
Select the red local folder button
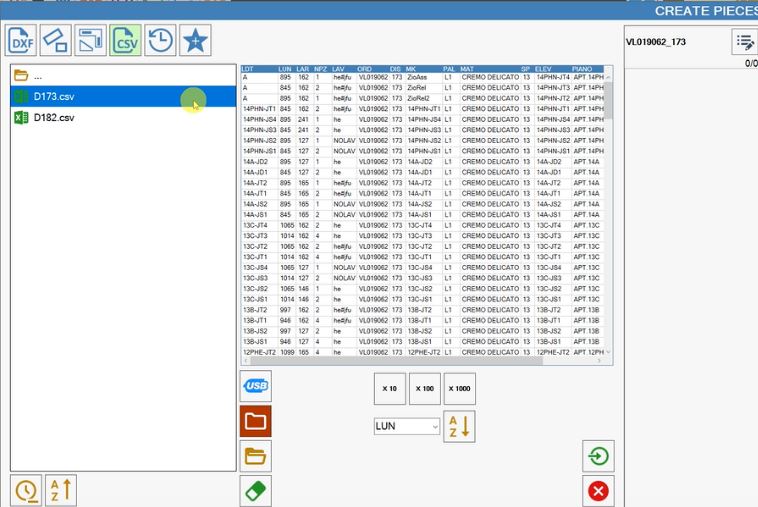(x=256, y=421)
